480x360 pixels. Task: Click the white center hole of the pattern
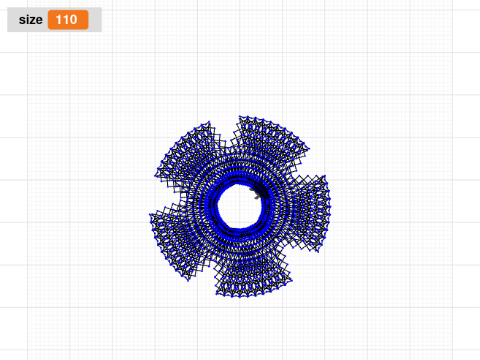pyautogui.click(x=239, y=206)
